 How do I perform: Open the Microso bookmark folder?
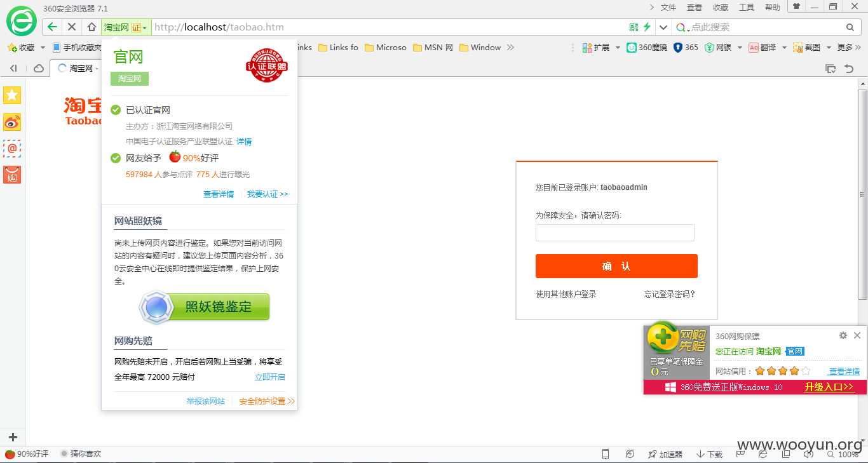coord(385,48)
